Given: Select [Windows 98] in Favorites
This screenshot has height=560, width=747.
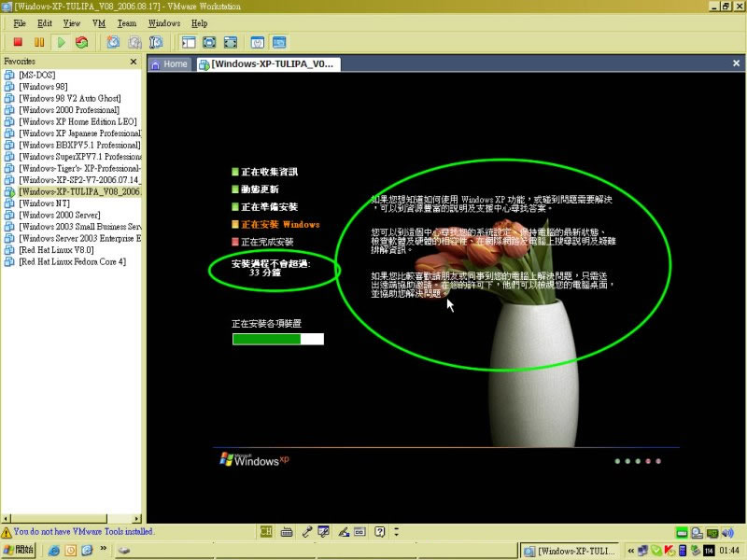Looking at the screenshot, I should pyautogui.click(x=43, y=87).
